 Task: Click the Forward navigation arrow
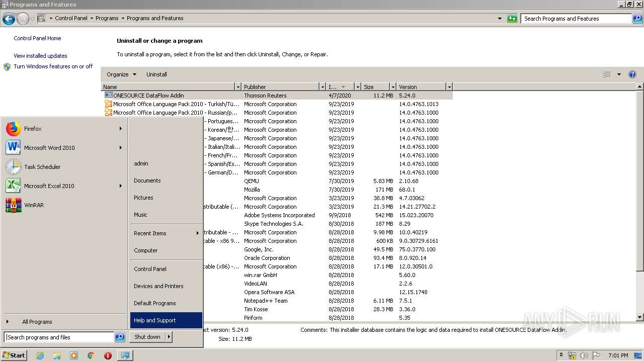(x=23, y=19)
